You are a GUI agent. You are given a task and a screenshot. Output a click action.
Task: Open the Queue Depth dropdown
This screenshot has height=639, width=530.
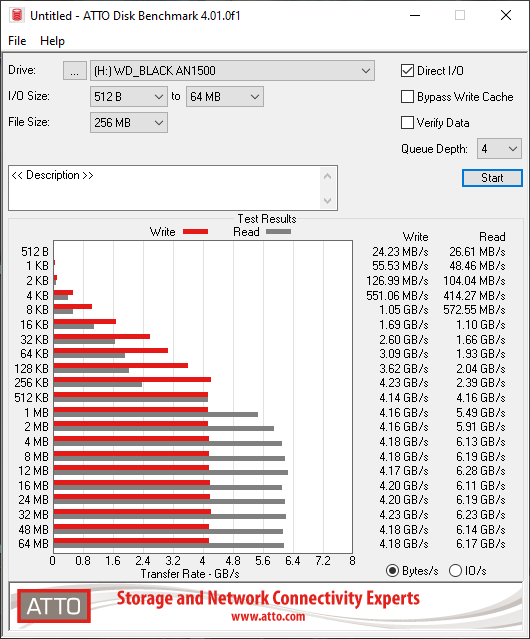(x=499, y=149)
